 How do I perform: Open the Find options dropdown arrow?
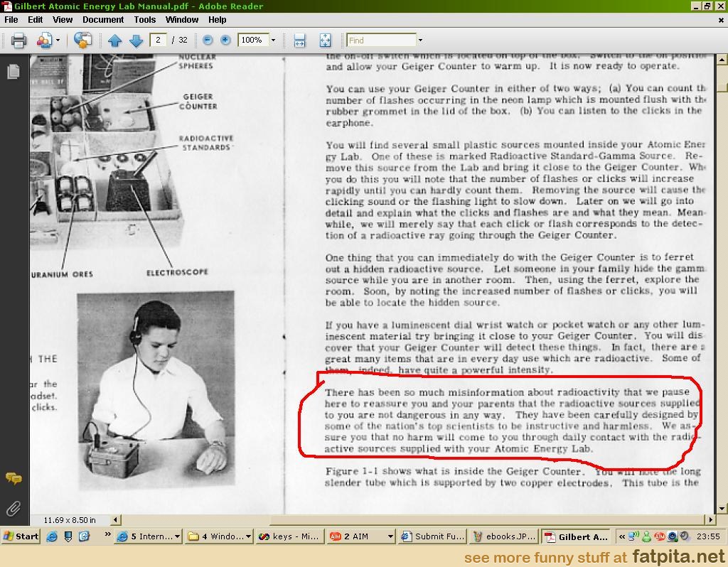click(420, 40)
